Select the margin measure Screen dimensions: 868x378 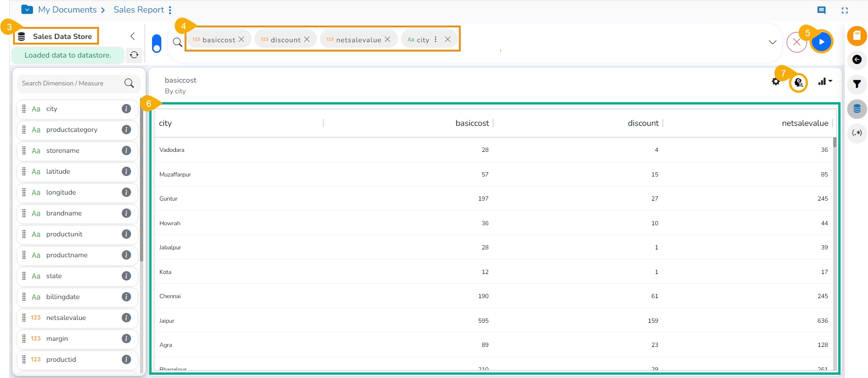77,339
